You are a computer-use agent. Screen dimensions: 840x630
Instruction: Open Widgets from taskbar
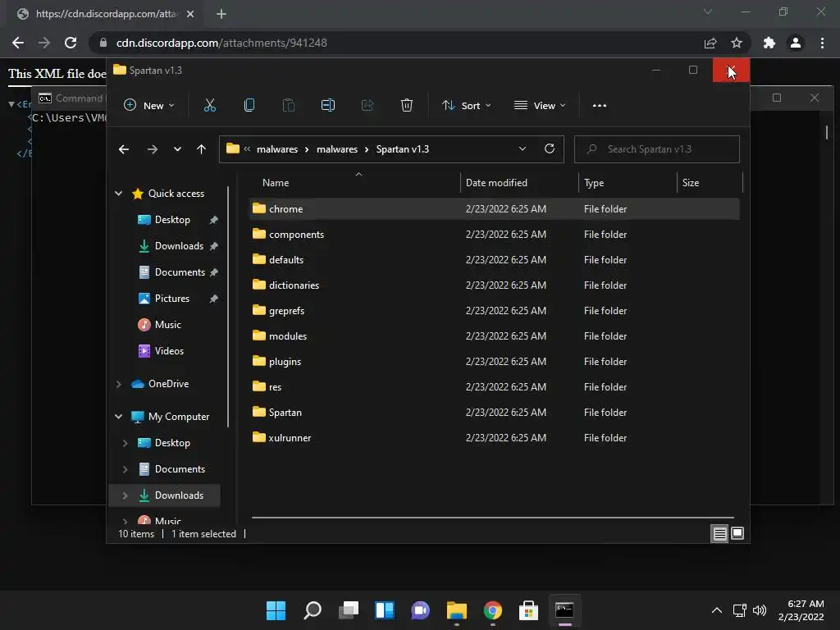point(385,610)
